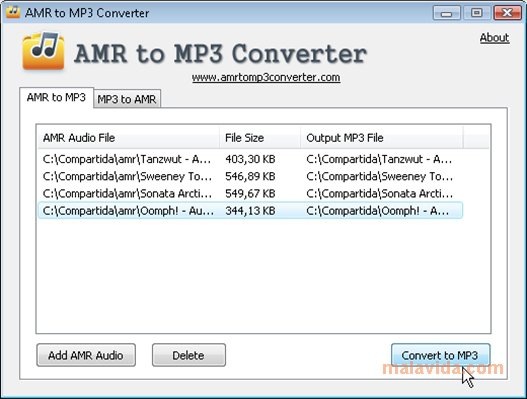Sort by Output MP3 File column header
527x399 pixels.
(x=382, y=137)
